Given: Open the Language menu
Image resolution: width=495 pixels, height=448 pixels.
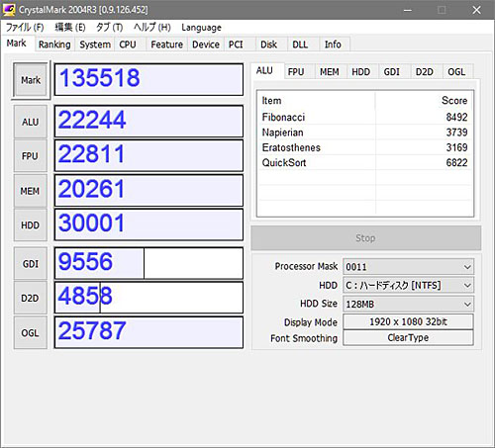Looking at the screenshot, I should [x=201, y=28].
